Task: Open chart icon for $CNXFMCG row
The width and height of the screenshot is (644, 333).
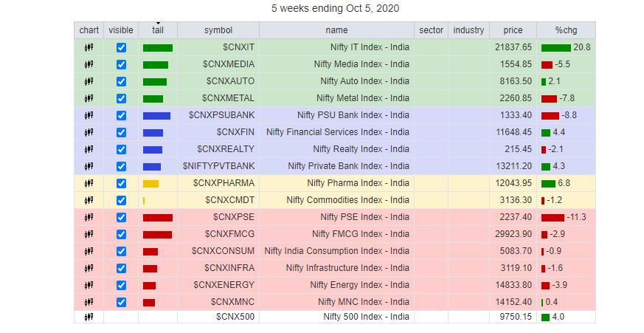Action: [89, 234]
